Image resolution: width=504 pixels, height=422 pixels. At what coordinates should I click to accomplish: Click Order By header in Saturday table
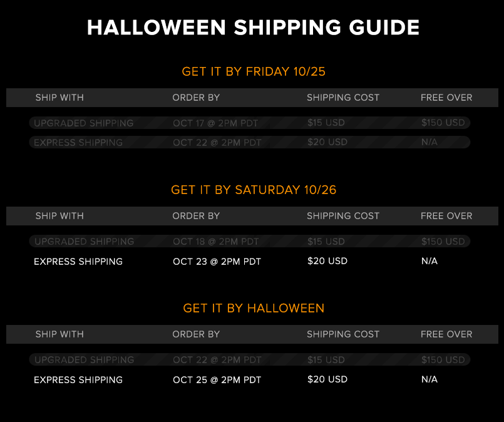196,215
